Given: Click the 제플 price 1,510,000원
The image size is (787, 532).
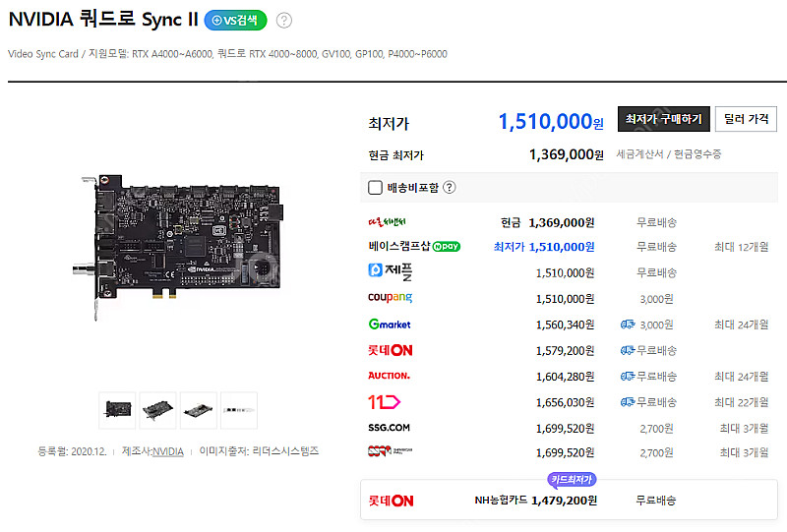Looking at the screenshot, I should (x=565, y=273).
